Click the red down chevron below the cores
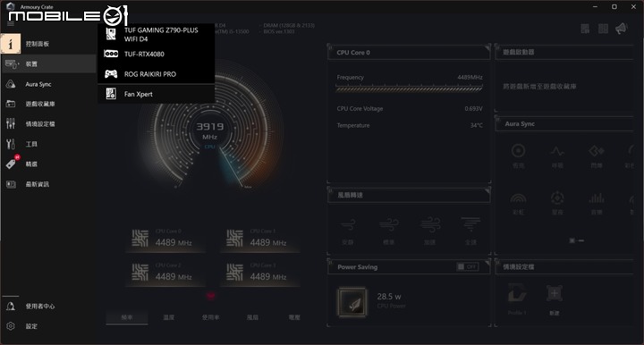644x345 pixels. tap(211, 296)
